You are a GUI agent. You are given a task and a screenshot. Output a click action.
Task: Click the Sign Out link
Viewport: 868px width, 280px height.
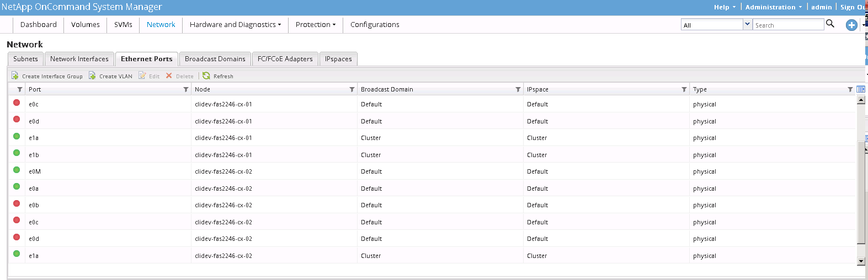[853, 7]
